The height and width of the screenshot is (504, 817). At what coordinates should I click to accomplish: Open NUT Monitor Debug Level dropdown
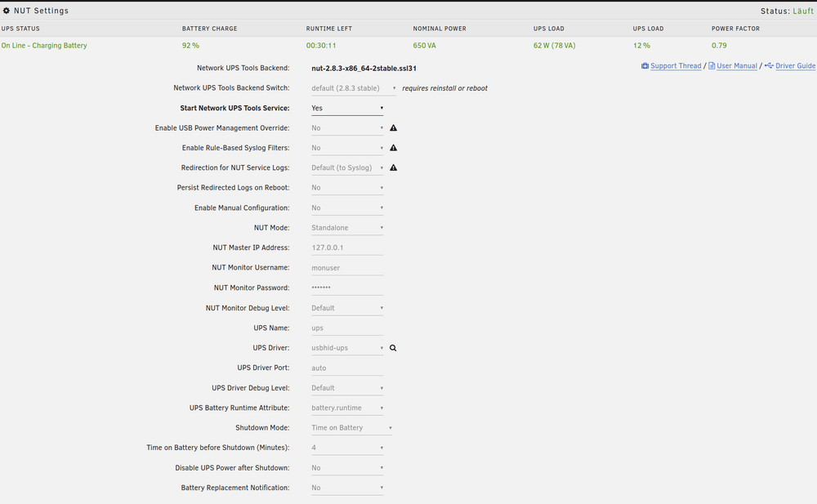pos(347,307)
